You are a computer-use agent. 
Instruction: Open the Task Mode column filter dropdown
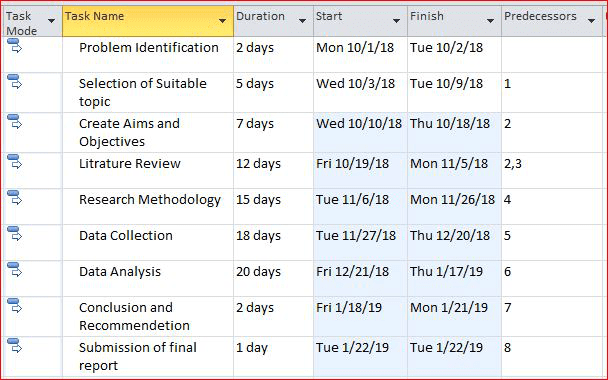pos(51,21)
